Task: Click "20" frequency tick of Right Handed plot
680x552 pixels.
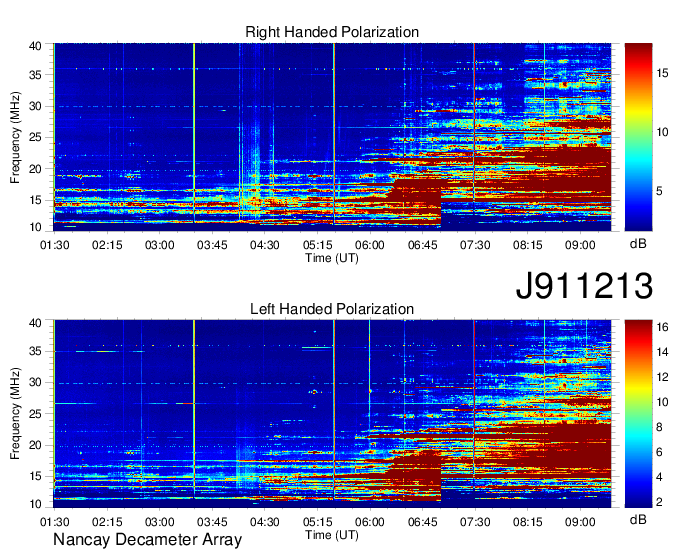Action: [x=35, y=169]
